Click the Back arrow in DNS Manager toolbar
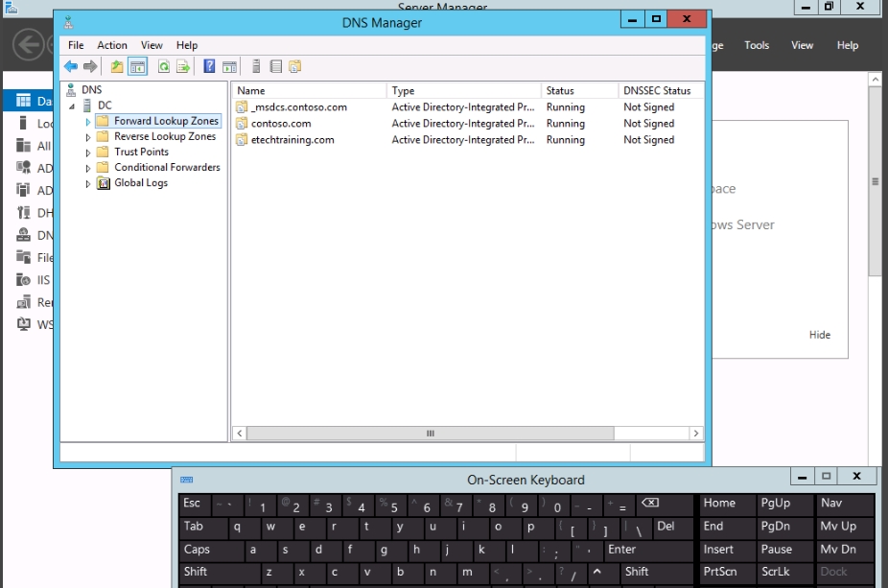 pyautogui.click(x=71, y=66)
